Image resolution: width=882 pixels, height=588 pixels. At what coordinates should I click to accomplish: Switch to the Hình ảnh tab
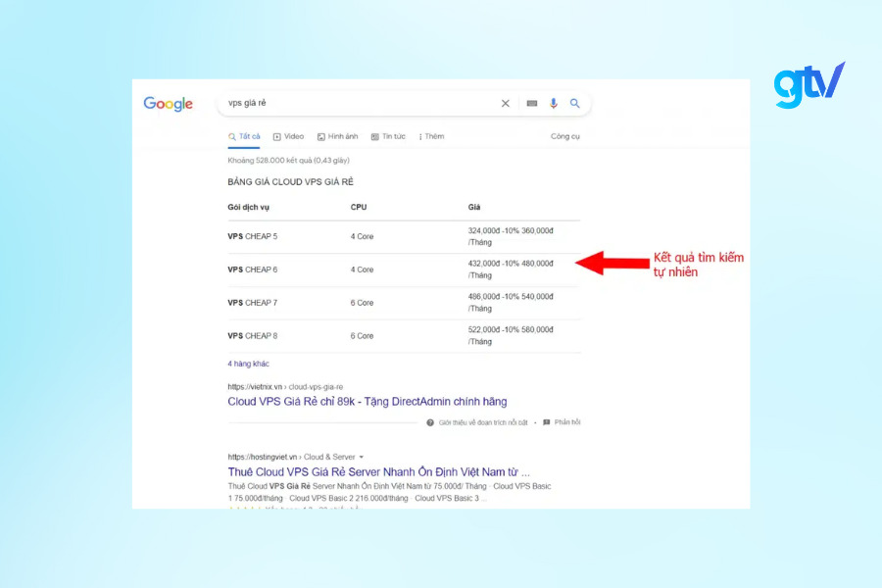pos(338,136)
